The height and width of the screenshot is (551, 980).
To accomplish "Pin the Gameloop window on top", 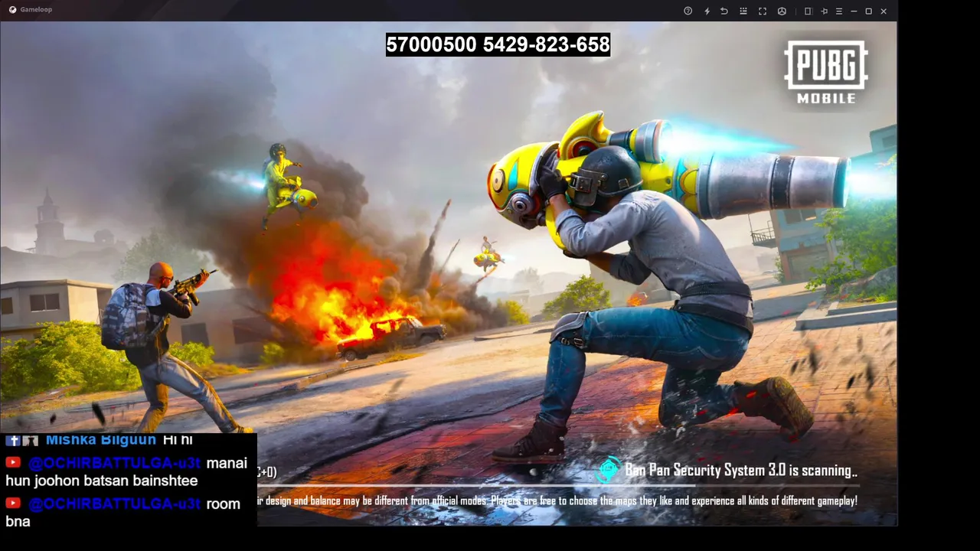I will click(824, 11).
